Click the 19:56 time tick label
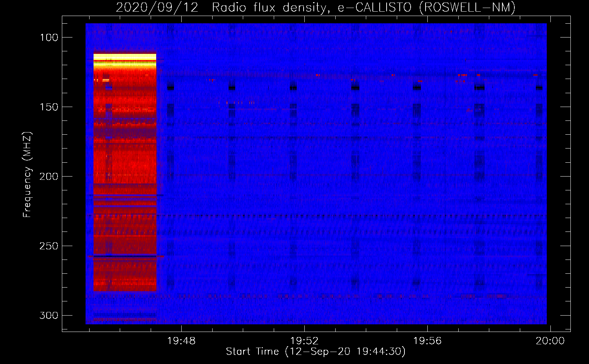 pos(427,341)
